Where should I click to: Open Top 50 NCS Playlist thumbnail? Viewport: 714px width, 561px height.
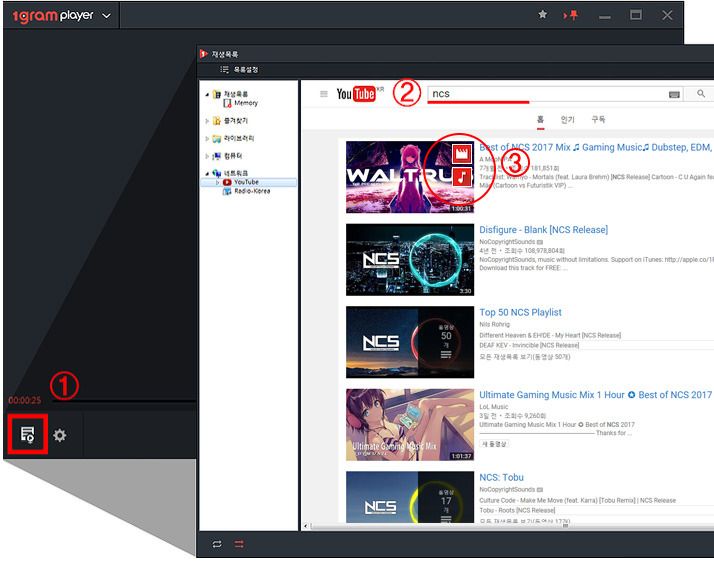[410, 342]
